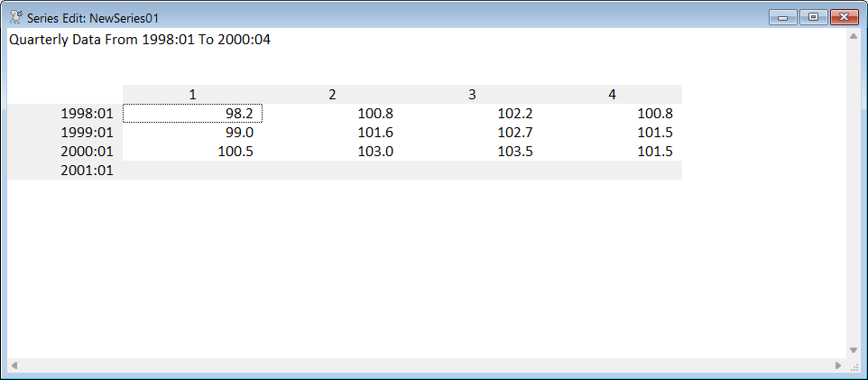Click the column 4 header
Viewport: 868px width, 380px height.
pyautogui.click(x=612, y=95)
